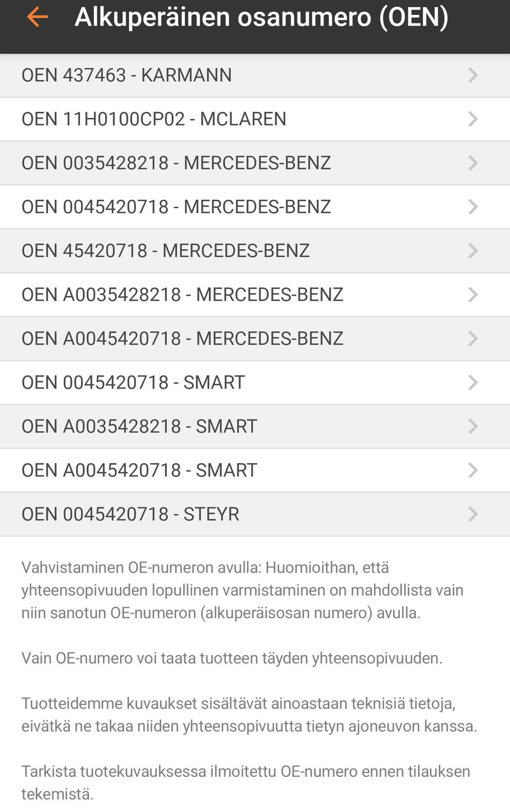The image size is (510, 812).
Task: Open the OEN A0045420718 - SMART item text
Action: click(x=139, y=471)
